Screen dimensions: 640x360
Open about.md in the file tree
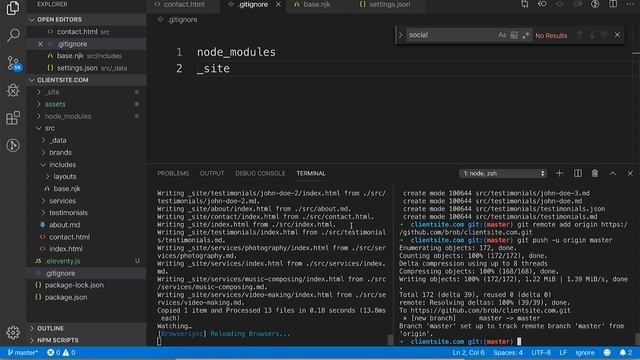point(64,225)
